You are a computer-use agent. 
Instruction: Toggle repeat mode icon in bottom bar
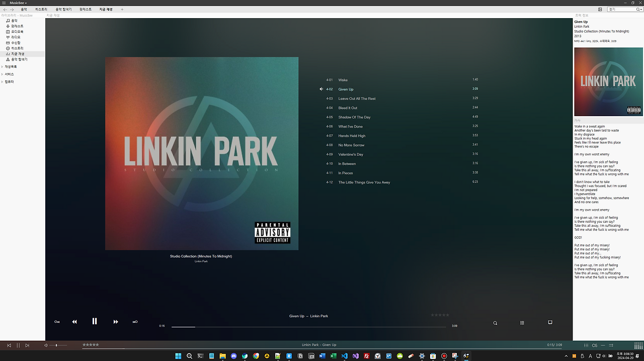603,345
